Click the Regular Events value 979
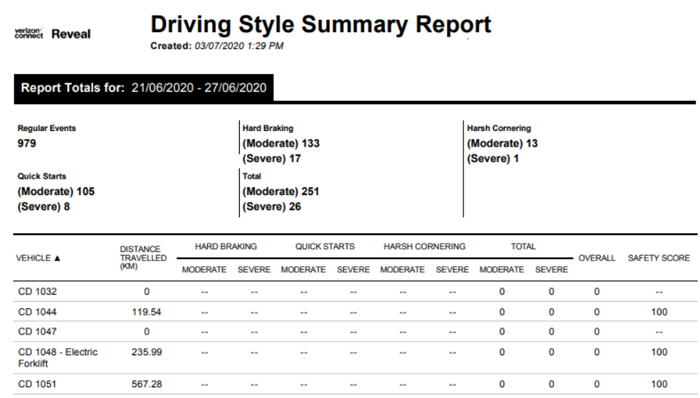700x398 pixels. [27, 144]
